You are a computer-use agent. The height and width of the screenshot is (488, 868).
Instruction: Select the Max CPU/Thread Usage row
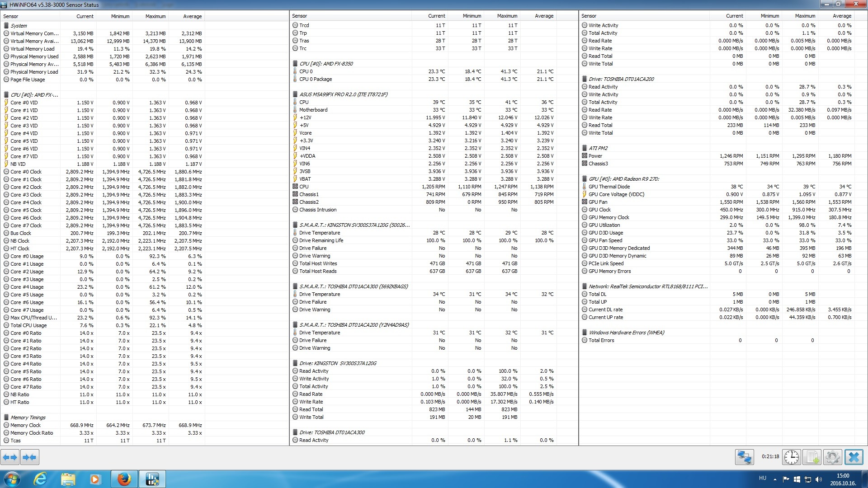(x=104, y=318)
